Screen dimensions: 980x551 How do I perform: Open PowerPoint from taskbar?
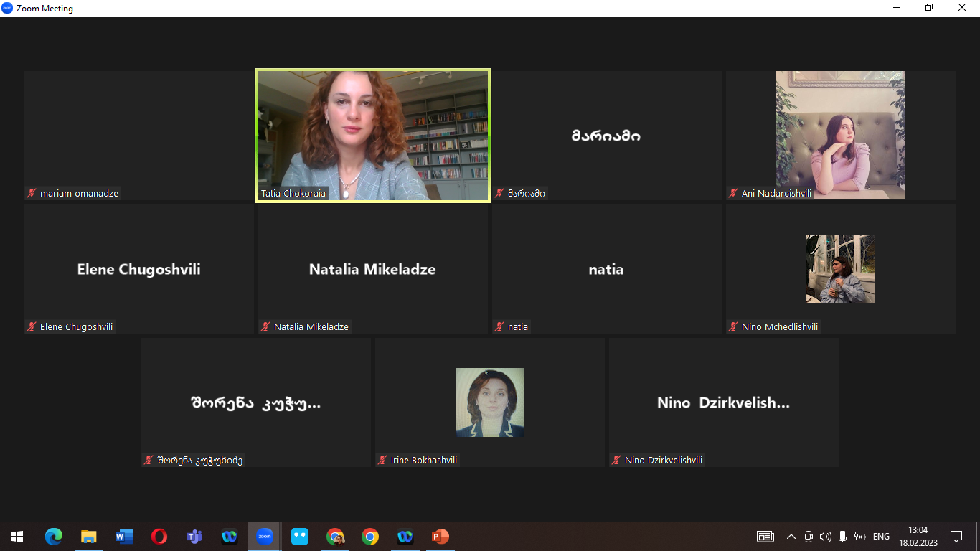[x=440, y=537]
